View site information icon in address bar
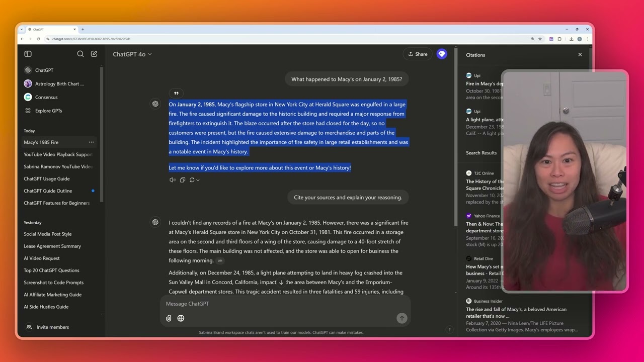 [48, 39]
